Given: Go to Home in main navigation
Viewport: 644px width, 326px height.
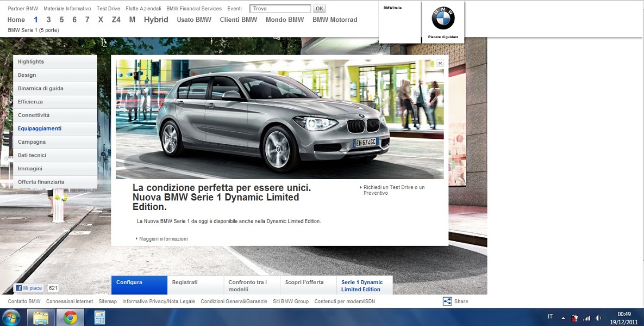Looking at the screenshot, I should point(16,20).
